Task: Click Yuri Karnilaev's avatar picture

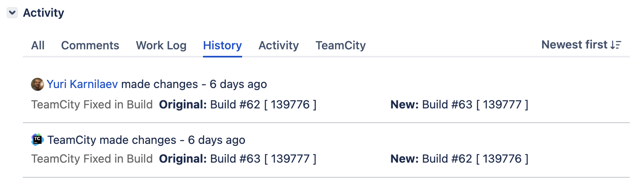Action: click(x=37, y=84)
